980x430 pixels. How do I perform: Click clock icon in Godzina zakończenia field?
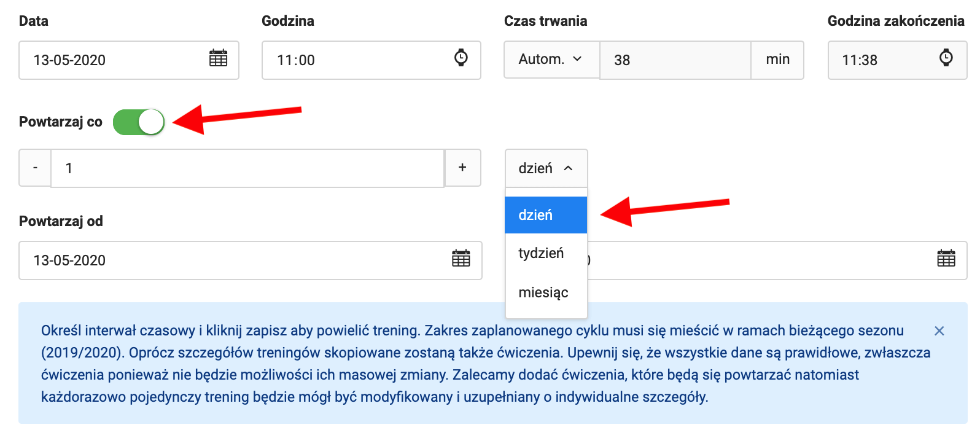tap(946, 58)
